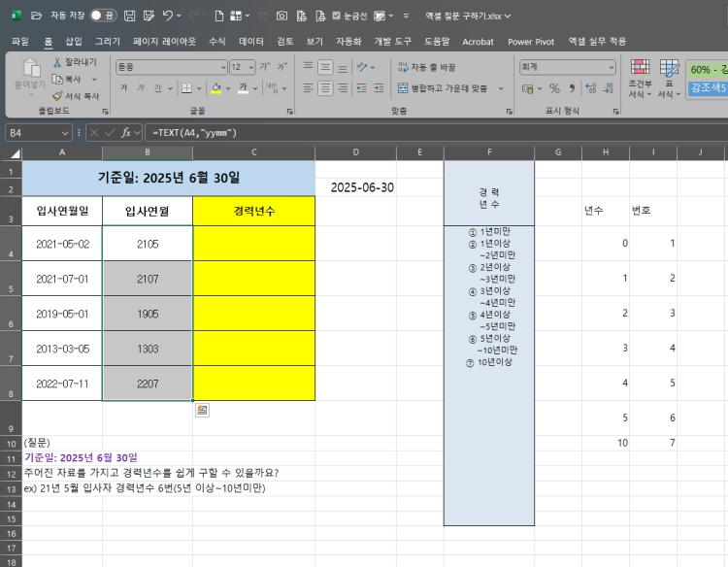Switch to the Data (데이터) tab
This screenshot has width=728, height=567.
(x=251, y=42)
